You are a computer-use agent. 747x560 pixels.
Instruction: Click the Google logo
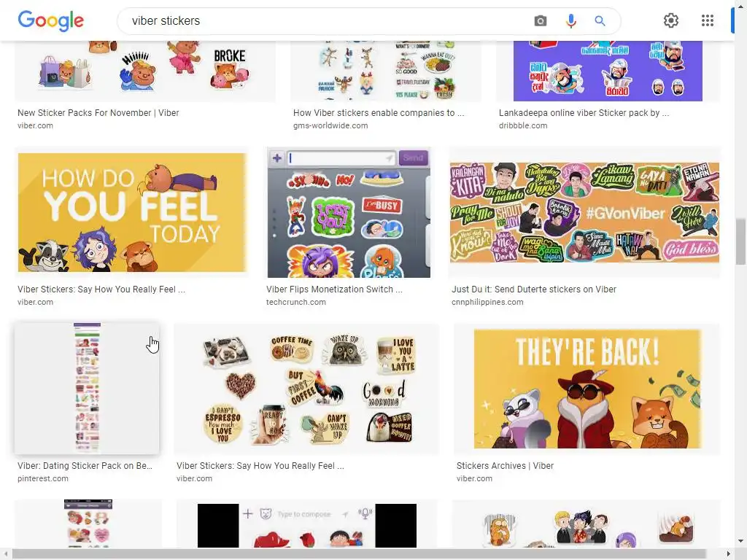pos(50,21)
